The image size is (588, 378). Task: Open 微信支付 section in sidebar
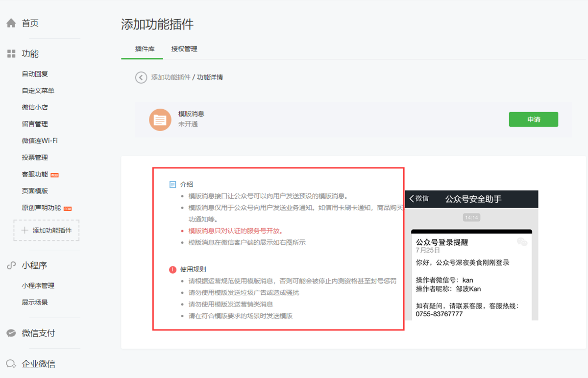38,333
